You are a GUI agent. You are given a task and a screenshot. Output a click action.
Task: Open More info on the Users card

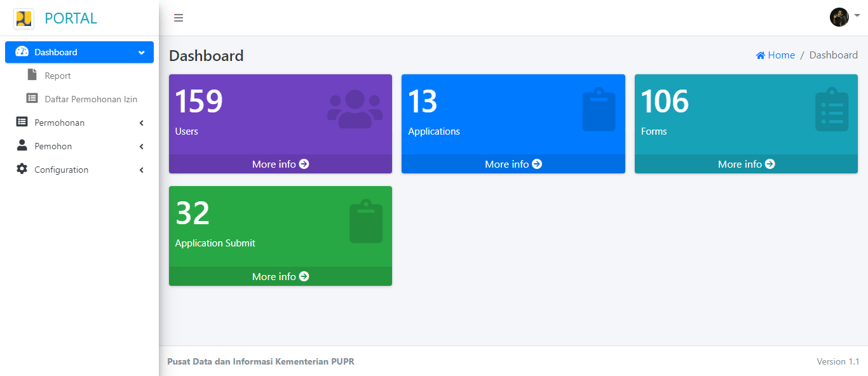click(x=280, y=164)
